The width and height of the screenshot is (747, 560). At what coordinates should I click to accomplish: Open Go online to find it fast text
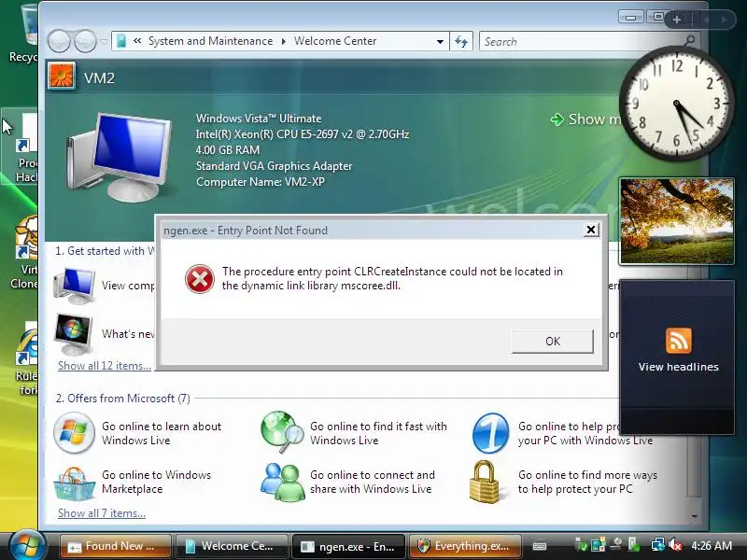coord(378,433)
